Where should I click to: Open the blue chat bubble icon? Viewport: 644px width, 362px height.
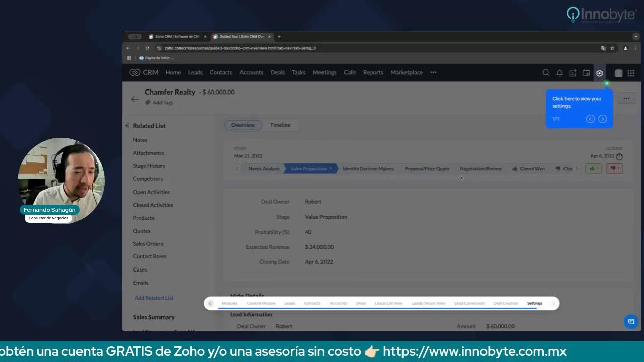tap(631, 321)
